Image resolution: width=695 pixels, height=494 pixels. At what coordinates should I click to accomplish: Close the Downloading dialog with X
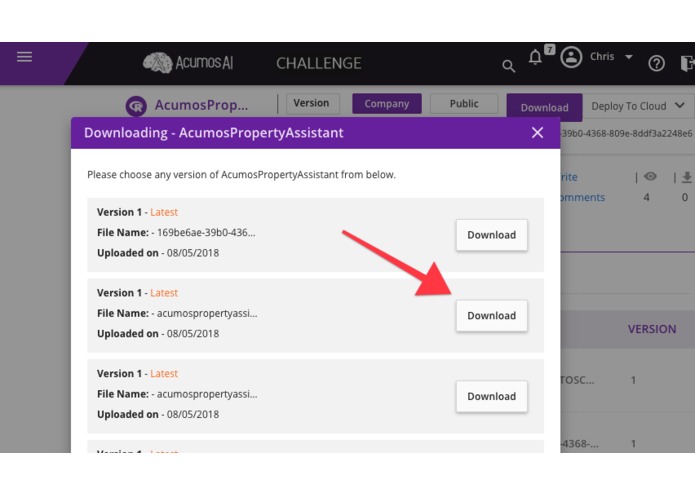click(537, 132)
